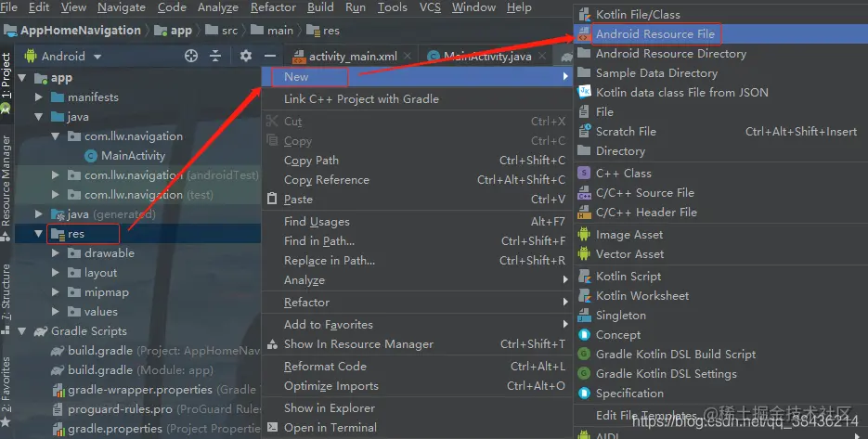Click the Open in Terminal icon
This screenshot has height=439, width=868.
[x=272, y=427]
